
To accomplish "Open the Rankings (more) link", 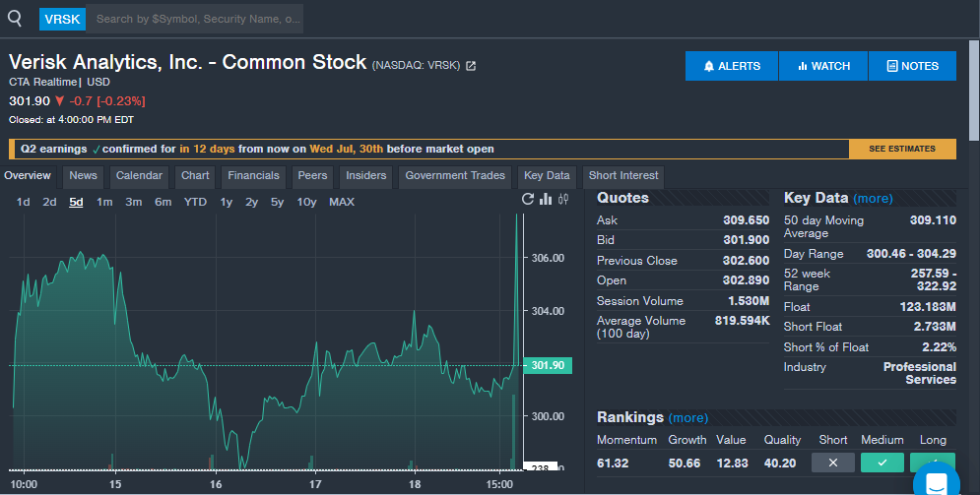I will [688, 418].
